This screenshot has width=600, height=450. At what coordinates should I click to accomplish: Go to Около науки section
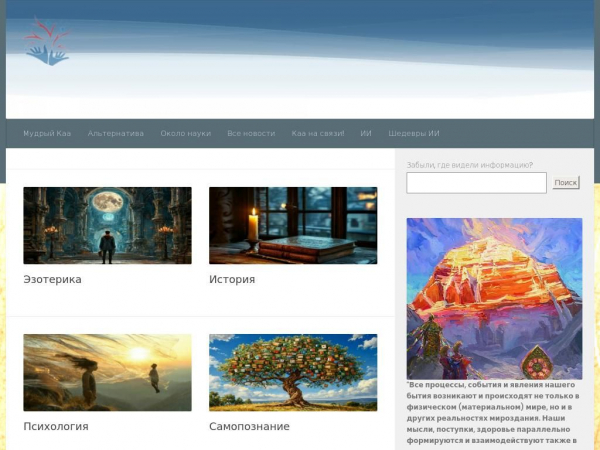point(186,134)
